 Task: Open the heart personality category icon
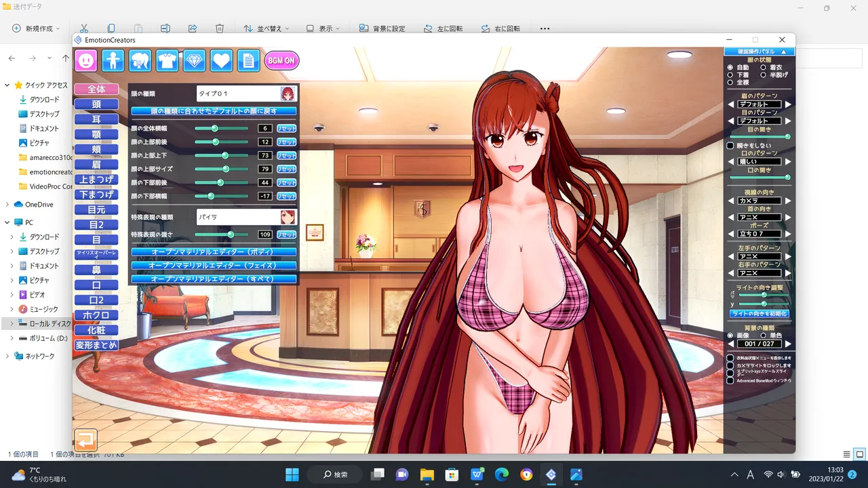click(x=222, y=60)
